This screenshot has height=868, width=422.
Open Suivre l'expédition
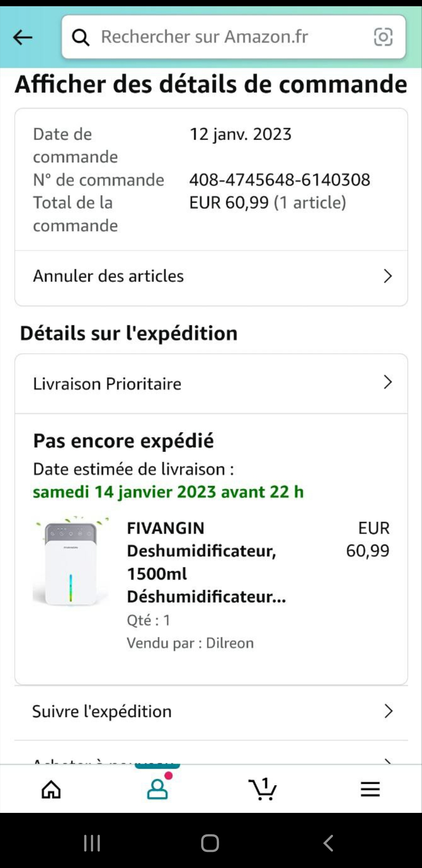click(x=102, y=712)
